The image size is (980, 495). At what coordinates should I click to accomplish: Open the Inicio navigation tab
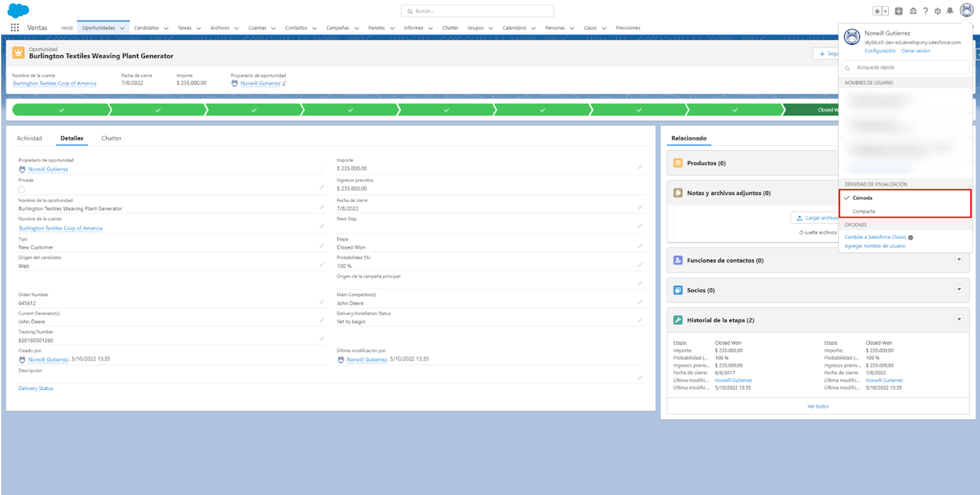pos(67,28)
